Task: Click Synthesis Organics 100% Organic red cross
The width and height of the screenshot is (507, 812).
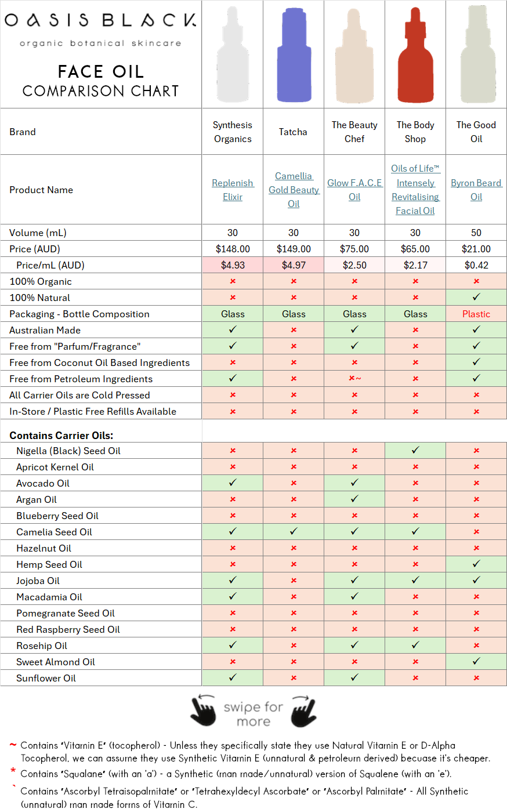Action: pyautogui.click(x=233, y=281)
